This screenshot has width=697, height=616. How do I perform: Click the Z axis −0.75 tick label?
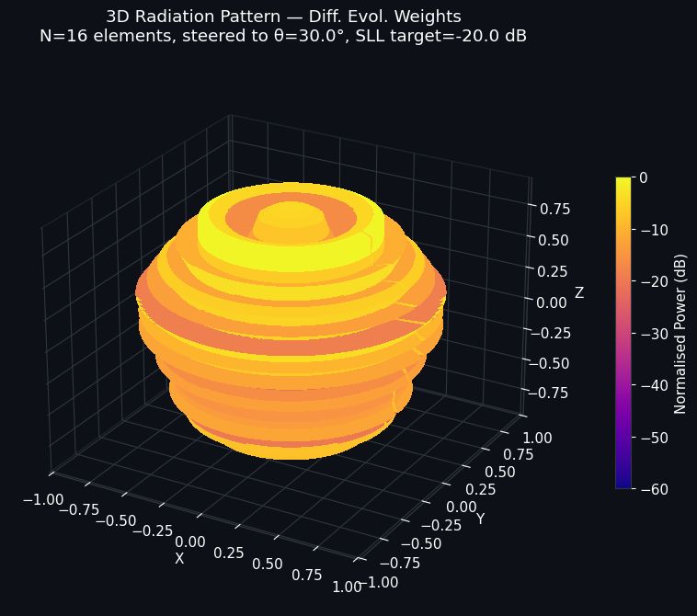coord(549,394)
